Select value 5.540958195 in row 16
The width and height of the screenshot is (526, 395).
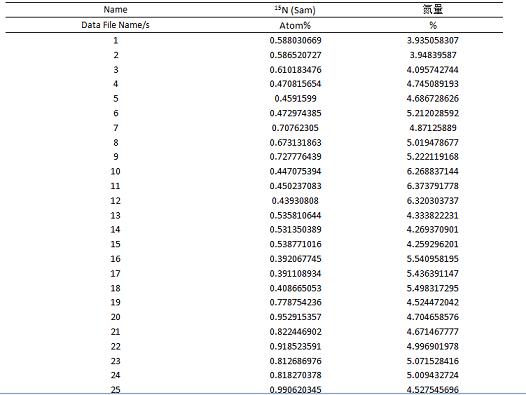pos(433,259)
